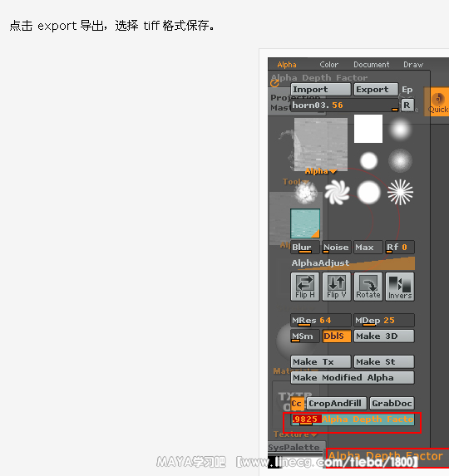Image resolution: width=449 pixels, height=476 pixels.
Task: Click the Make 3D button
Action: [x=384, y=336]
